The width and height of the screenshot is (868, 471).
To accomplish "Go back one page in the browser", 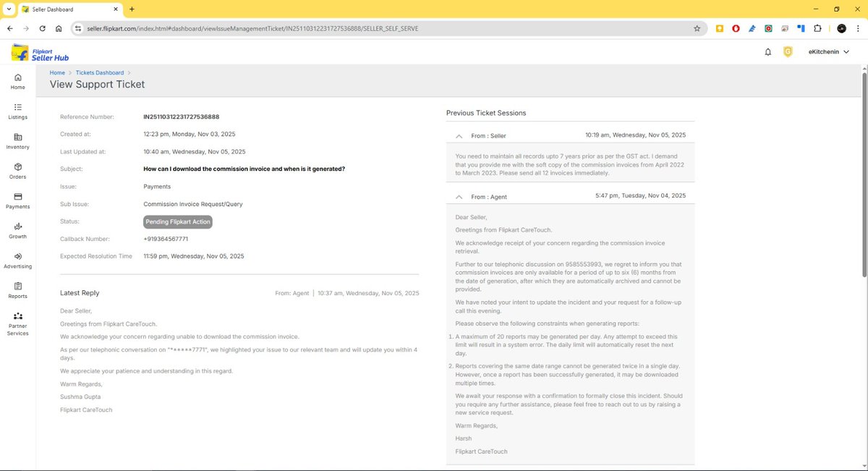I will [10, 28].
